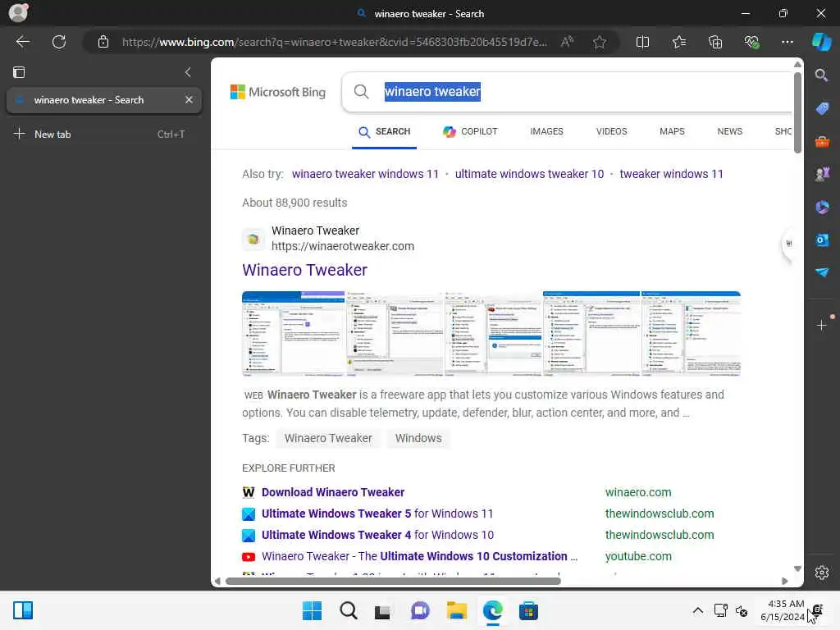The height and width of the screenshot is (630, 840).
Task: Click the winaero.com domain text
Action: click(638, 492)
